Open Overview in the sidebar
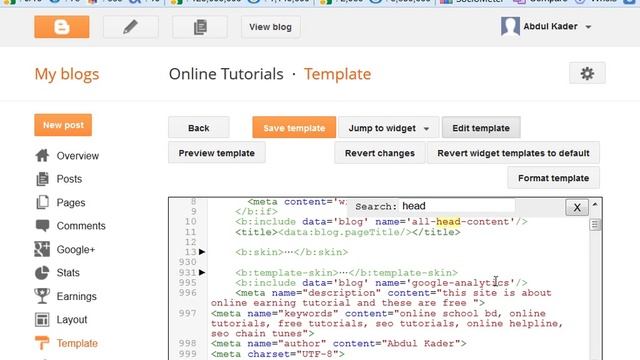This screenshot has height=360, width=640. pyautogui.click(x=78, y=156)
